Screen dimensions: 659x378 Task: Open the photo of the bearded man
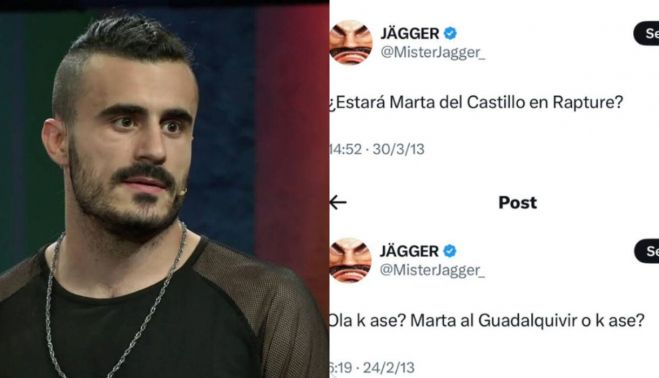click(x=164, y=191)
